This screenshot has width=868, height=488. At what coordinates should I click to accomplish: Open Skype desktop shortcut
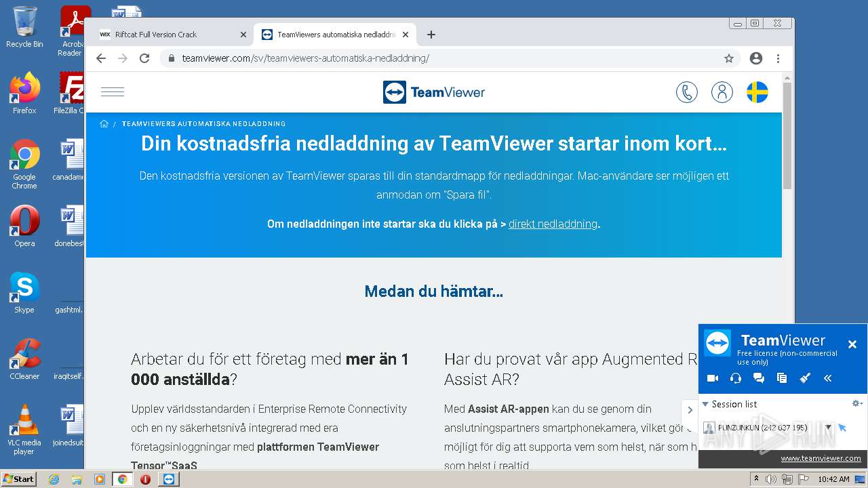[24, 293]
